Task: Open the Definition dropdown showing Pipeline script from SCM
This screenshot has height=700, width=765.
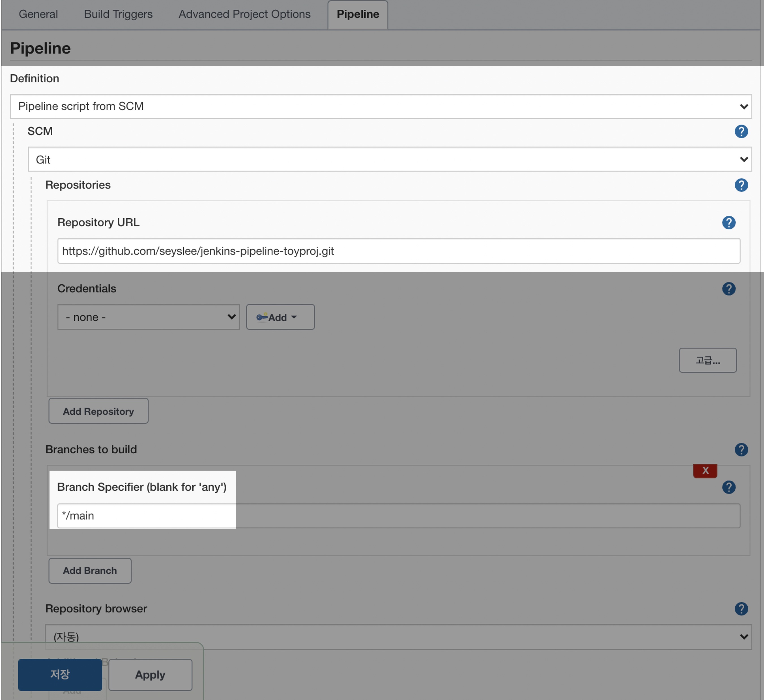Action: click(381, 106)
